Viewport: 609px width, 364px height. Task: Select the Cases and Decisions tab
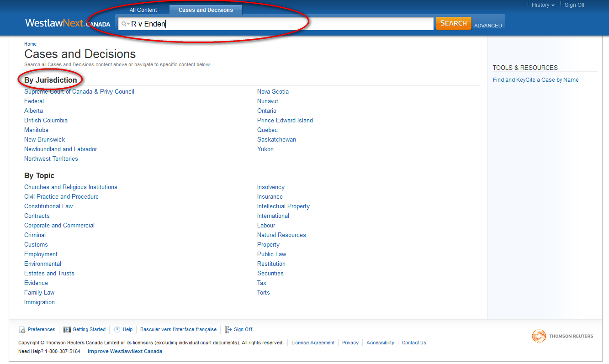click(206, 10)
